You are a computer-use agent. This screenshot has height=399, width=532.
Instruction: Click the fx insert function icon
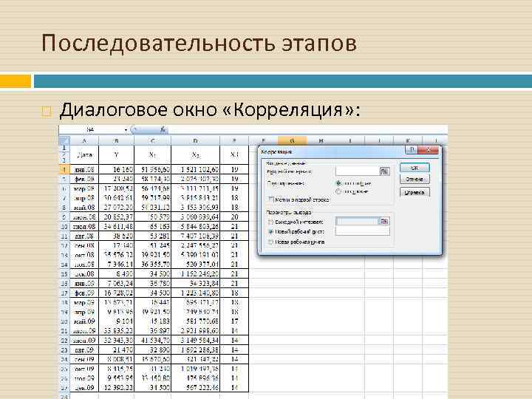click(x=163, y=129)
